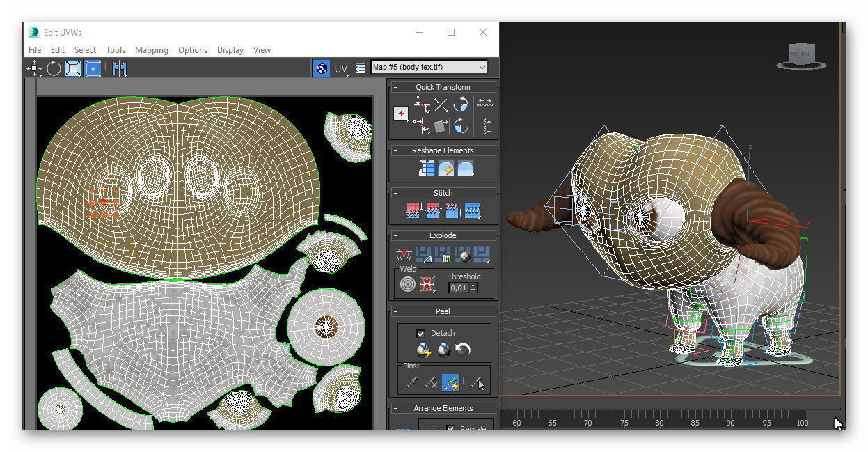Select the Scale subobjects tool
This screenshot has width=868, height=452.
73,68
